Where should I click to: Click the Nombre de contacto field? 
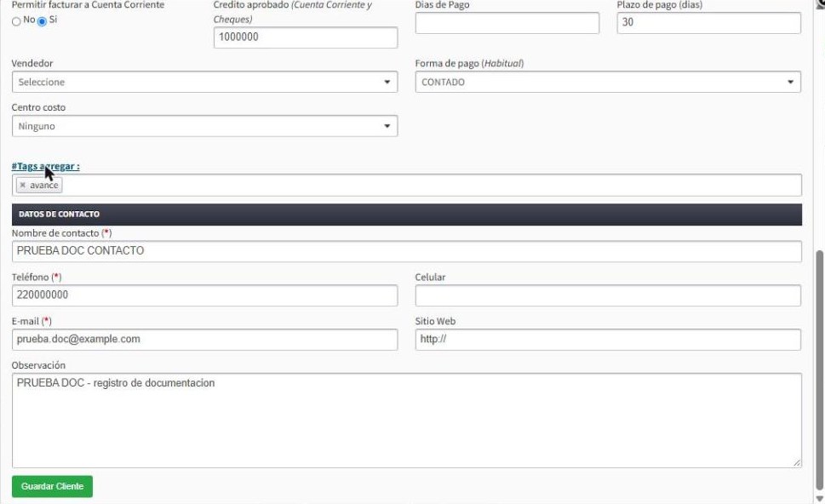tap(407, 251)
